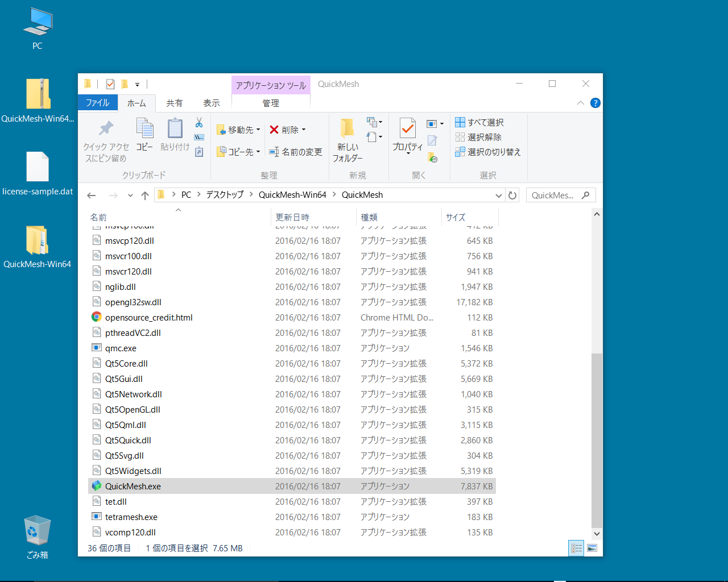Image resolution: width=728 pixels, height=582 pixels.
Task: Click the New folder icon
Action: click(347, 128)
